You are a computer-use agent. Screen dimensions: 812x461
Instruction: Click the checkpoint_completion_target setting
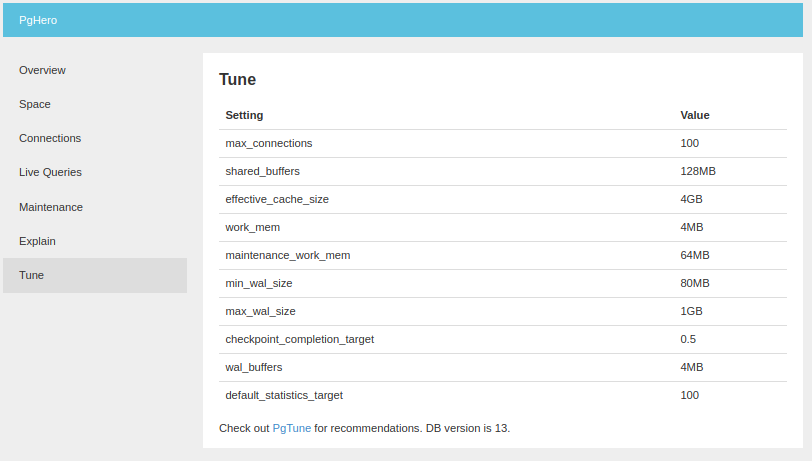(299, 339)
